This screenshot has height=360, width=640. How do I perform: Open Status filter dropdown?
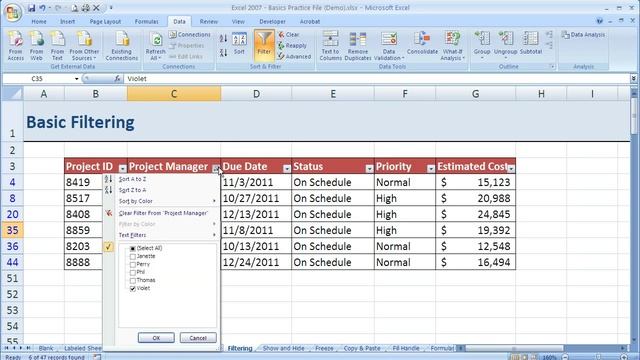369,168
